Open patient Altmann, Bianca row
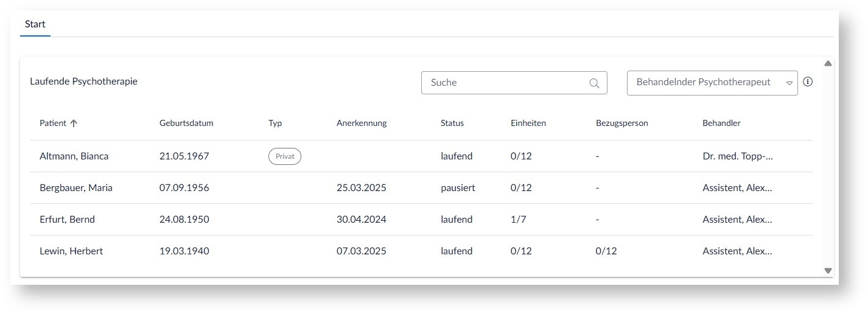This screenshot has height=314, width=868. coord(74,156)
